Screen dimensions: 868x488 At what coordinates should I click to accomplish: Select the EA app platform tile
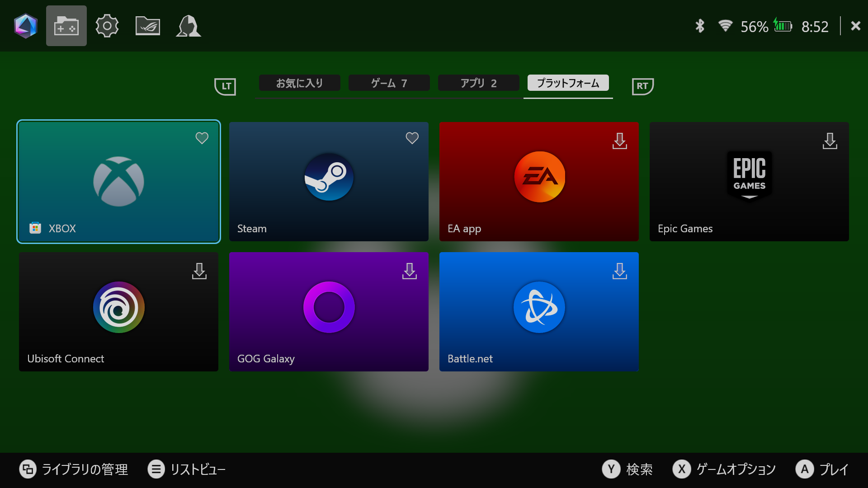[x=539, y=182]
